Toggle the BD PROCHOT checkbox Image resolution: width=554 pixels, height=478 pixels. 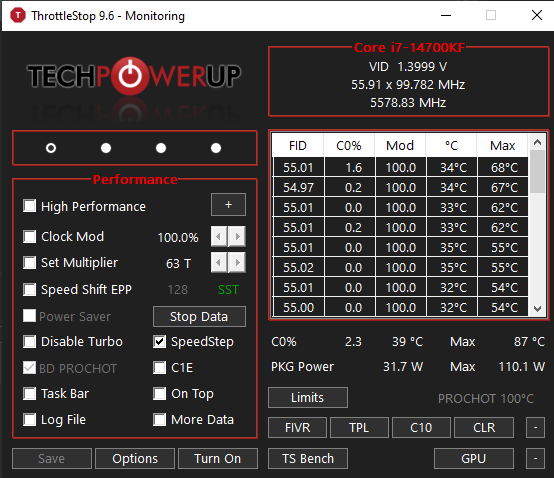click(29, 368)
